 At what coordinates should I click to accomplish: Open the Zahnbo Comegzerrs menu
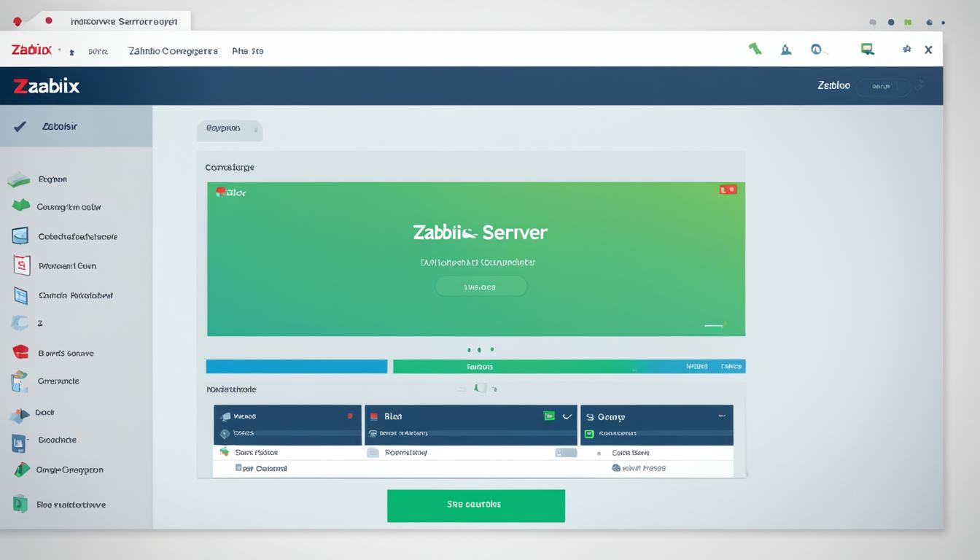point(173,51)
